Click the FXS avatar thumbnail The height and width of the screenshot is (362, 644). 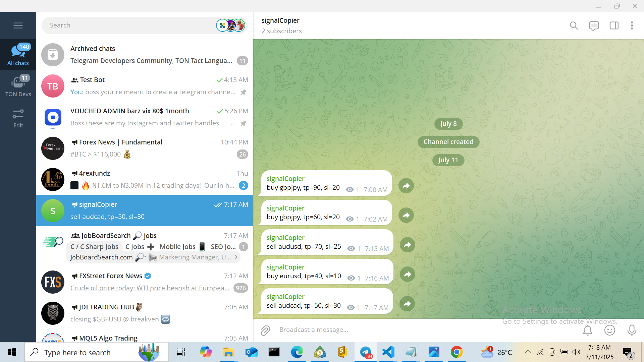point(53,282)
